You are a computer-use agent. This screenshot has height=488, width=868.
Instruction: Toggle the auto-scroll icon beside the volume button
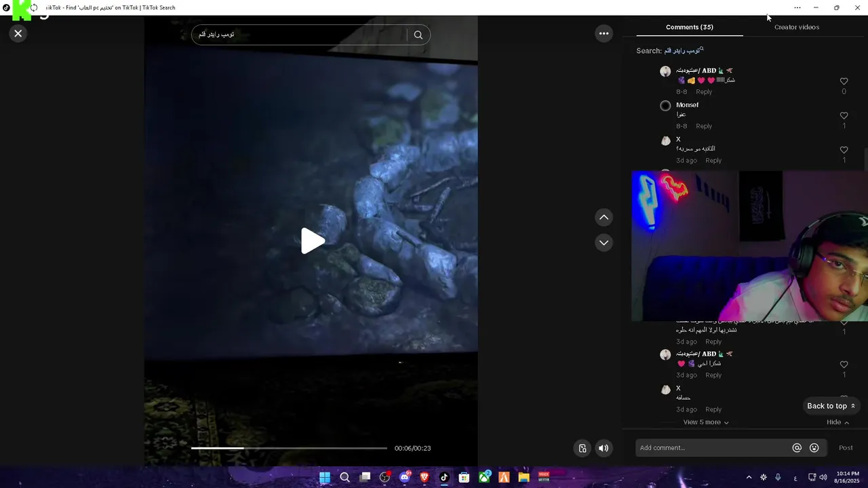point(582,448)
